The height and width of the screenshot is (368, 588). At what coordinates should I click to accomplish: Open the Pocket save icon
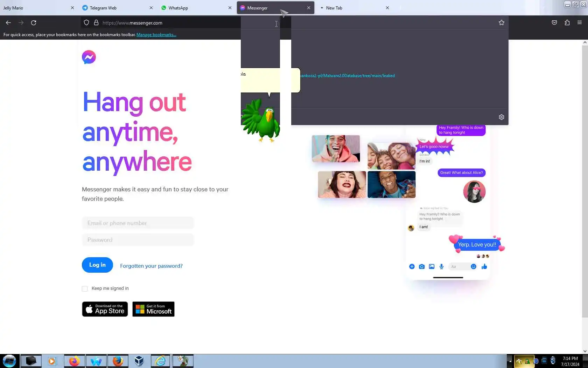tap(554, 23)
